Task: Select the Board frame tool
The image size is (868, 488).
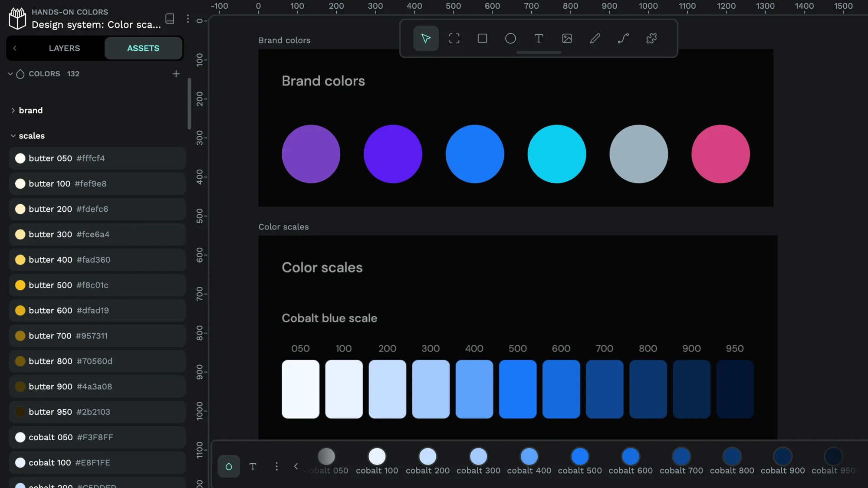Action: [454, 39]
